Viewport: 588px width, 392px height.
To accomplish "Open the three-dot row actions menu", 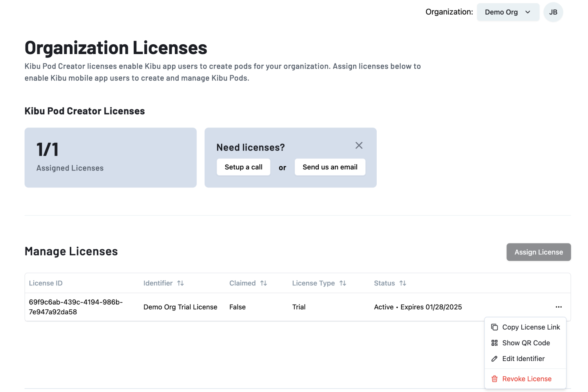I will [559, 307].
